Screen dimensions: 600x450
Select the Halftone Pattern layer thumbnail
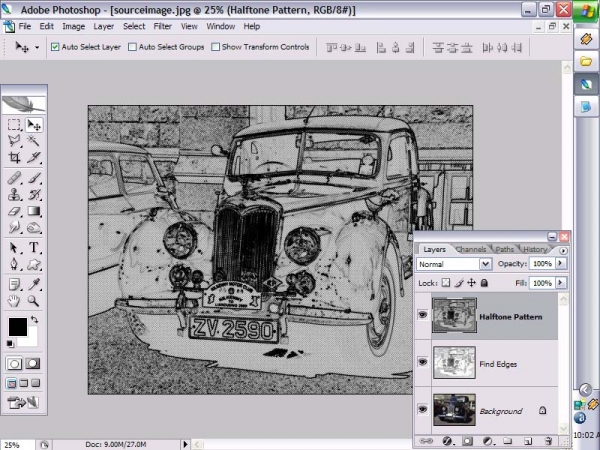[x=454, y=315]
